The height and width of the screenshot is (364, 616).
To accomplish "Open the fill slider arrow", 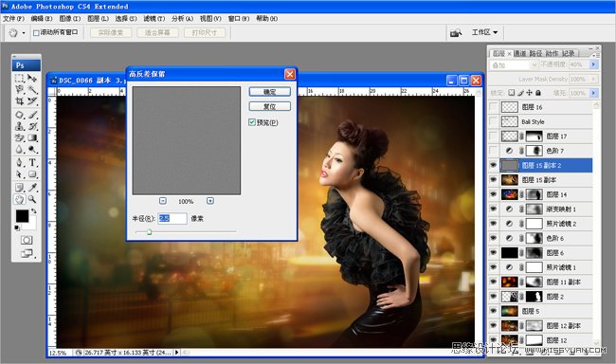I will click(594, 93).
